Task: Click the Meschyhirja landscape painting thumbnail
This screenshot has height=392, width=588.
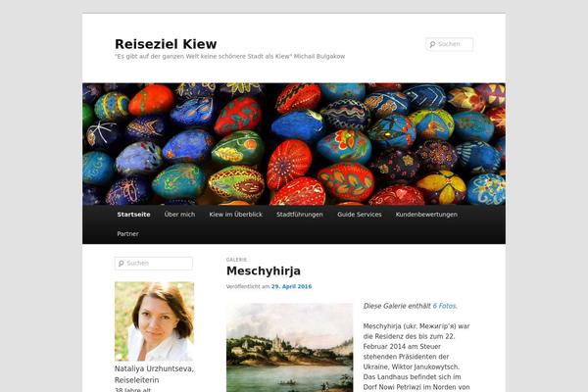Action: tap(289, 348)
